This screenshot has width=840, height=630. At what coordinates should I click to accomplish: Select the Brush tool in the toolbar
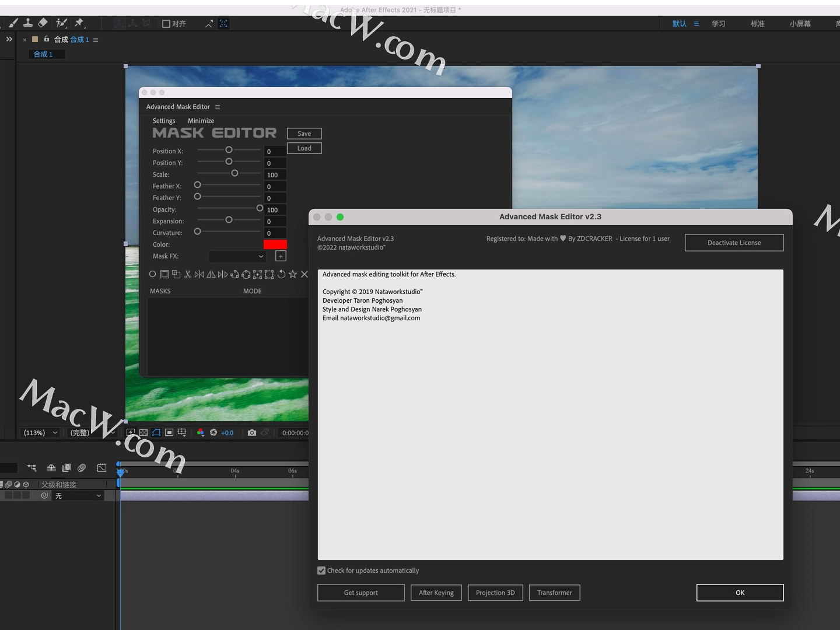tap(13, 23)
